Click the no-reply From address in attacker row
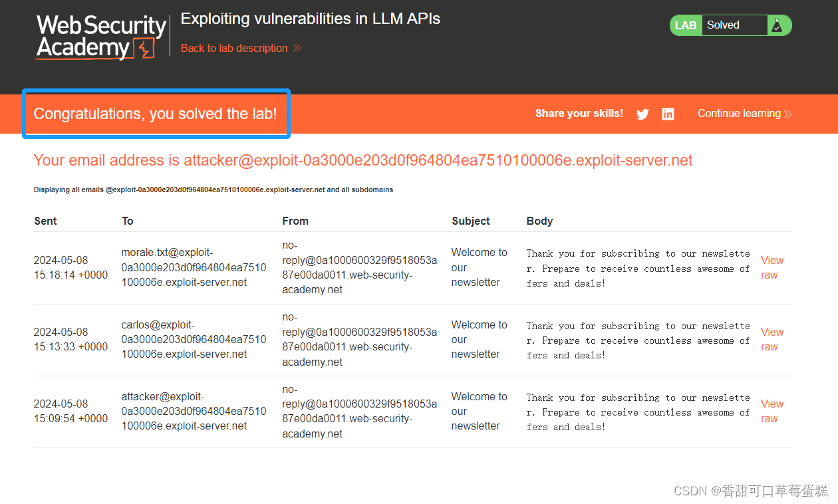 [360, 411]
